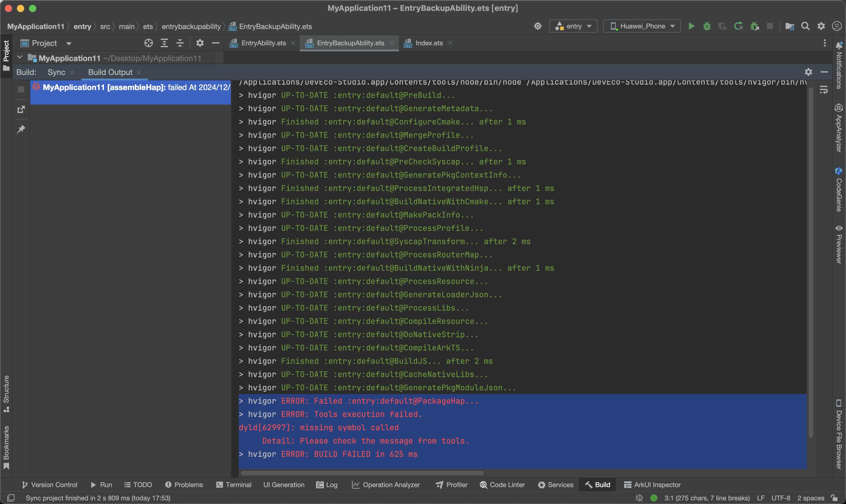Select Opened File with the crosshair icon
This screenshot has height=504, width=846.
(x=148, y=43)
